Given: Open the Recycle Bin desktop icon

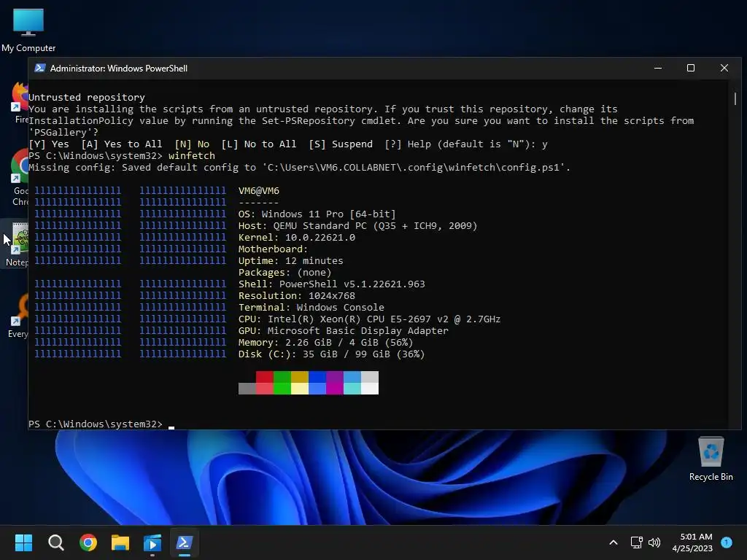Looking at the screenshot, I should [711, 459].
